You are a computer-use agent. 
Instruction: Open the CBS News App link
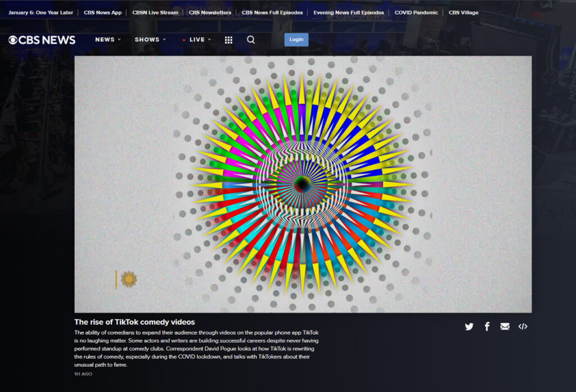(102, 12)
